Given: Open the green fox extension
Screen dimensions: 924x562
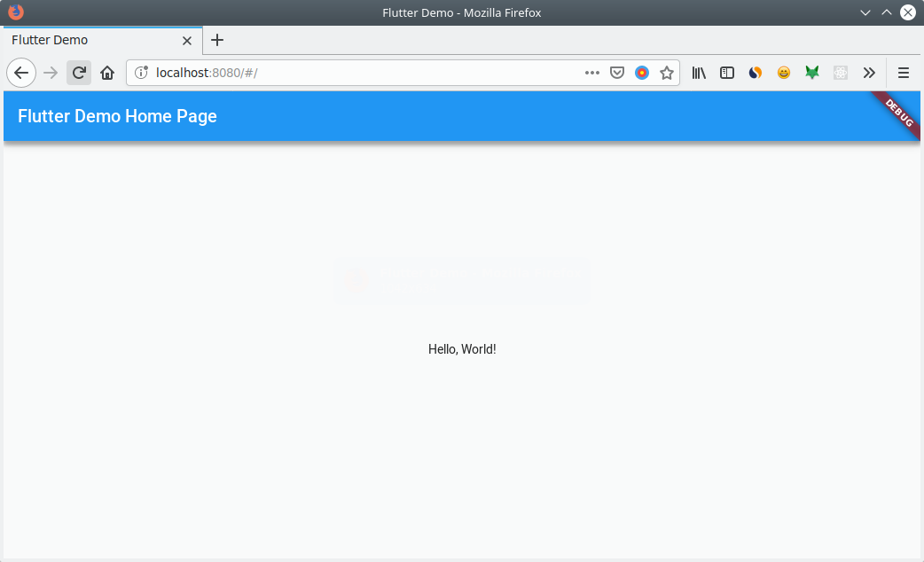Looking at the screenshot, I should click(812, 73).
